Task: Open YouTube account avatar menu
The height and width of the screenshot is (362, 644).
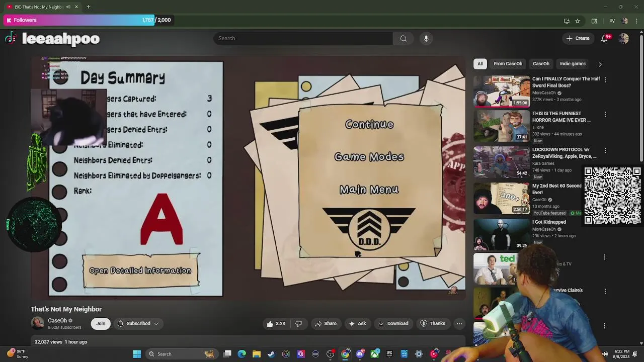Action: pos(624,39)
